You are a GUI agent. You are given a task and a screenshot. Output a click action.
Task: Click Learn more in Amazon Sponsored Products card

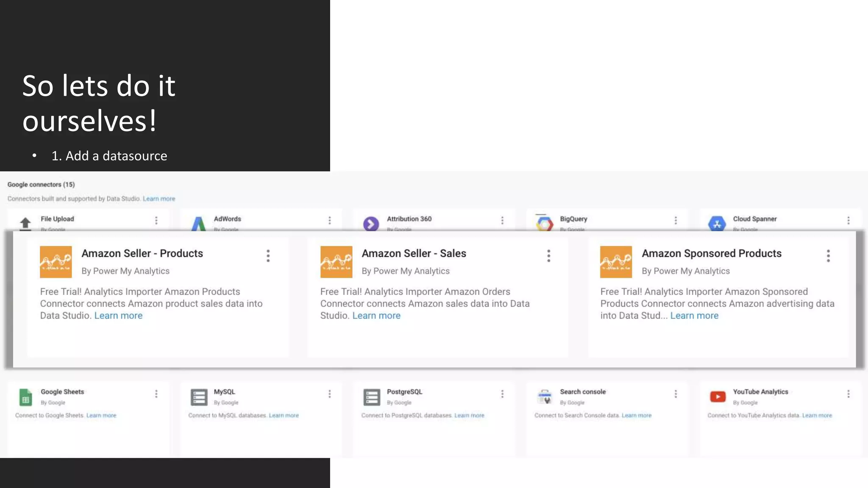click(694, 316)
